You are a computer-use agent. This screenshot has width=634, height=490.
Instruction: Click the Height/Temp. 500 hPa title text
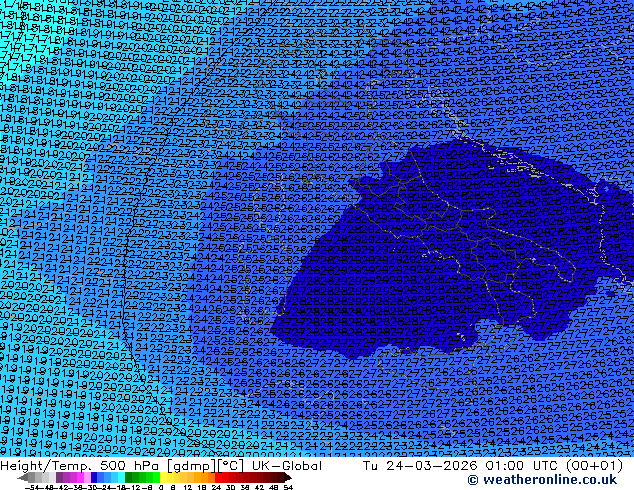81,466
